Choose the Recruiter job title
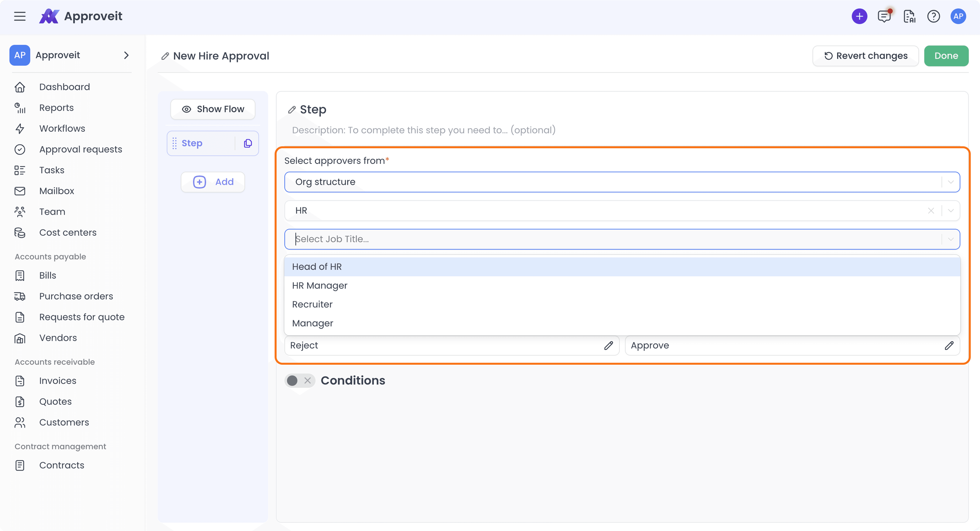Viewport: 980px width, 531px height. [x=622, y=305]
